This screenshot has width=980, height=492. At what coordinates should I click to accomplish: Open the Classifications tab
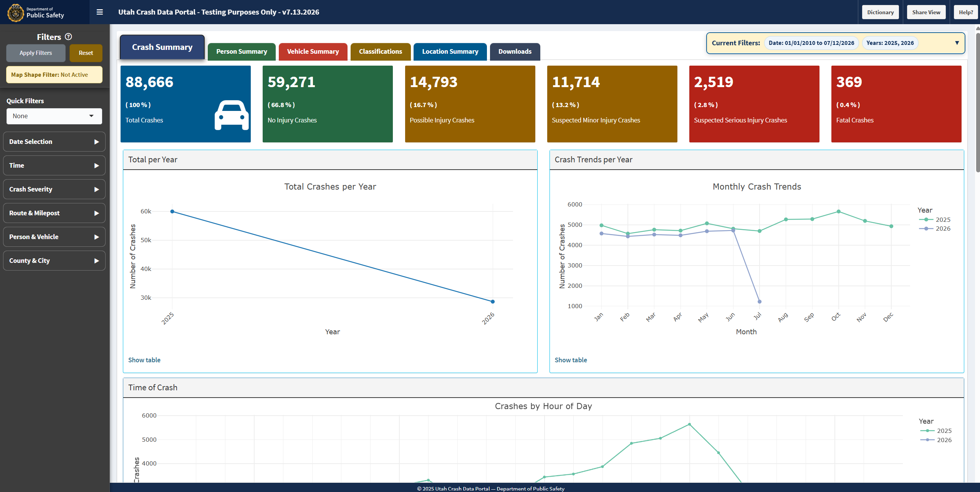click(x=381, y=51)
